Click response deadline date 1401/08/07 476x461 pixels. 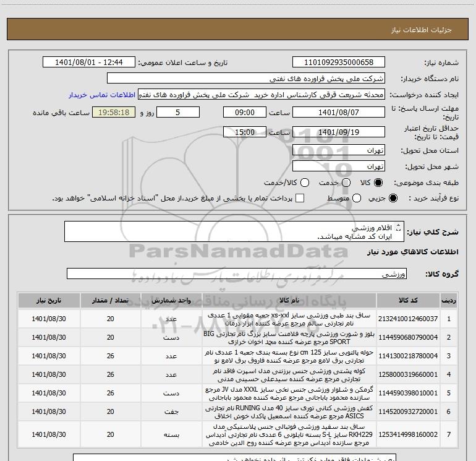(x=339, y=112)
